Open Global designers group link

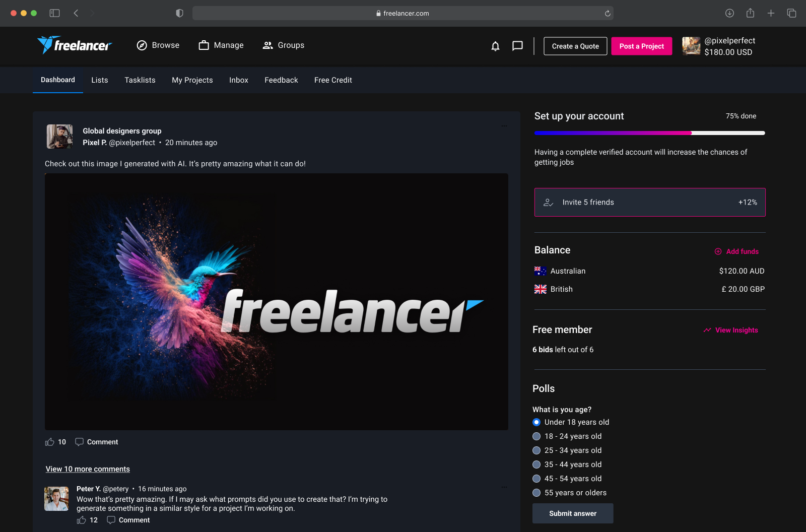click(122, 131)
